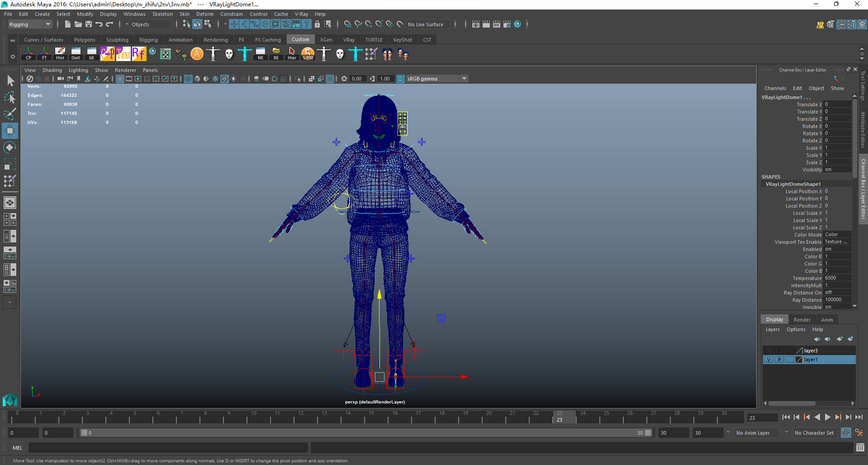The height and width of the screenshot is (465, 868).
Task: Open shelf options gear menu
Action: (x=13, y=57)
